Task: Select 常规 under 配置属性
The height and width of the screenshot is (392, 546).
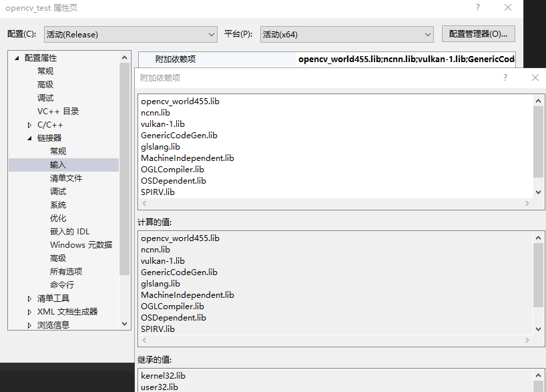Action: coord(45,71)
